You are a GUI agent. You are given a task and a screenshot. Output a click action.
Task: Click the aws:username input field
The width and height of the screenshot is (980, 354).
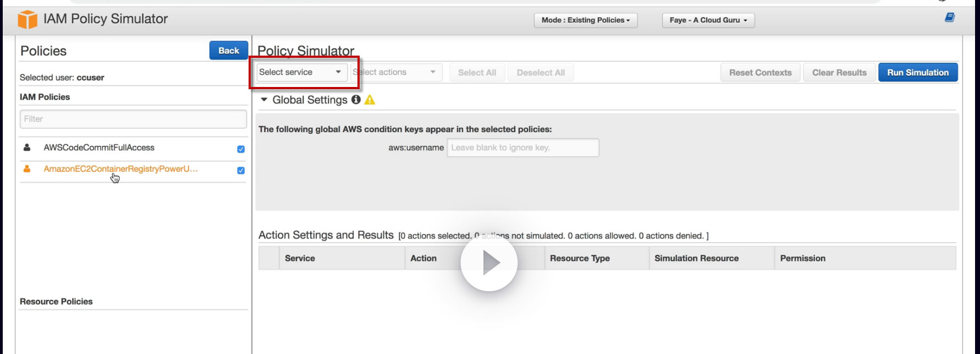tap(523, 148)
